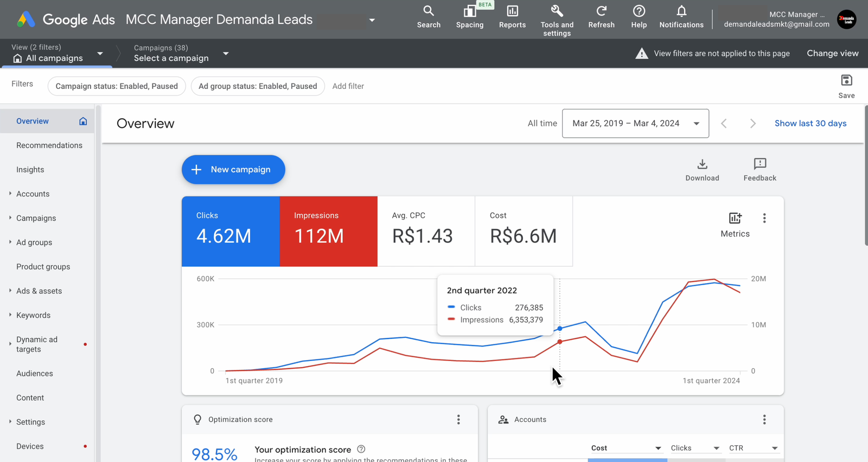868x462 pixels.
Task: Refresh the account data
Action: [x=601, y=17]
